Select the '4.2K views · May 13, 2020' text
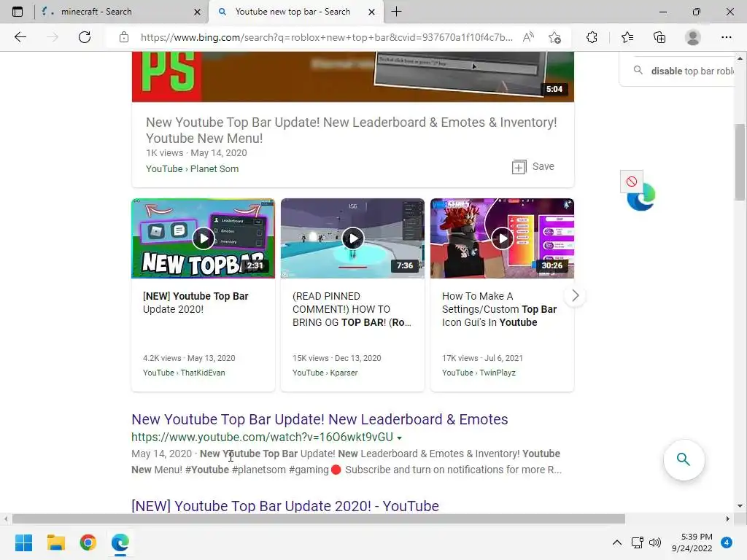The image size is (747, 560). tap(189, 358)
